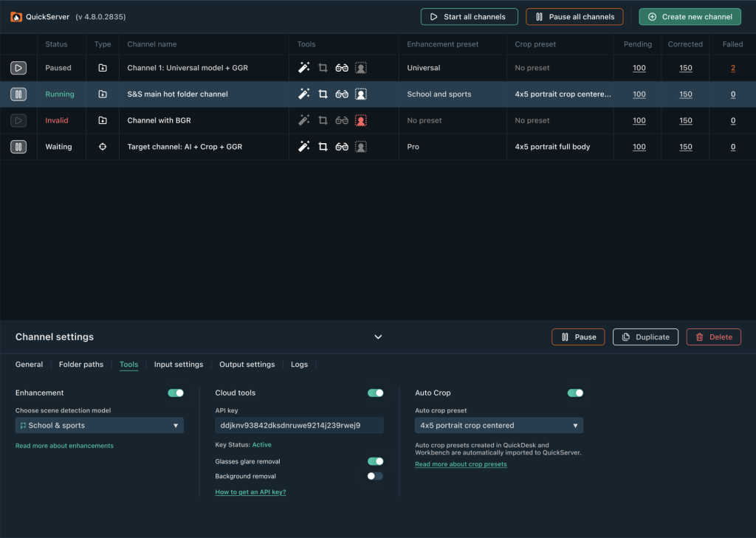Viewport: 756px width, 538px height.
Task: Click the glasses glare icon in Channel 1 row
Action: coord(342,68)
